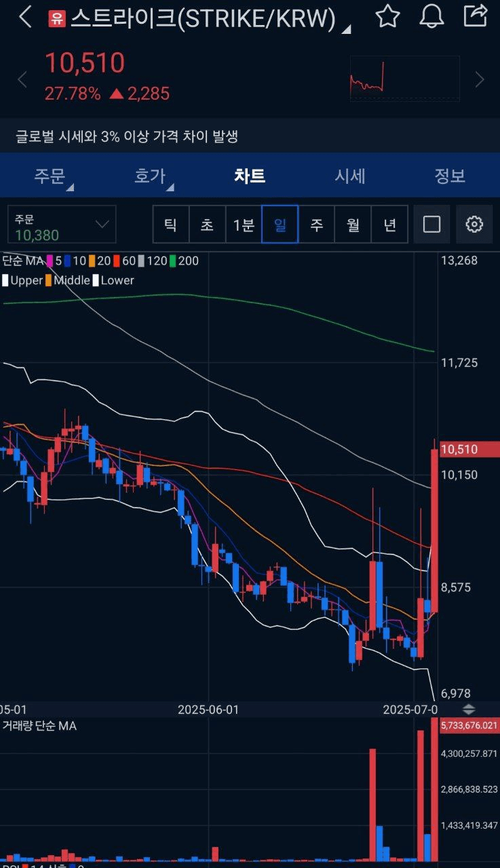Select the 차트 tab

point(250,176)
